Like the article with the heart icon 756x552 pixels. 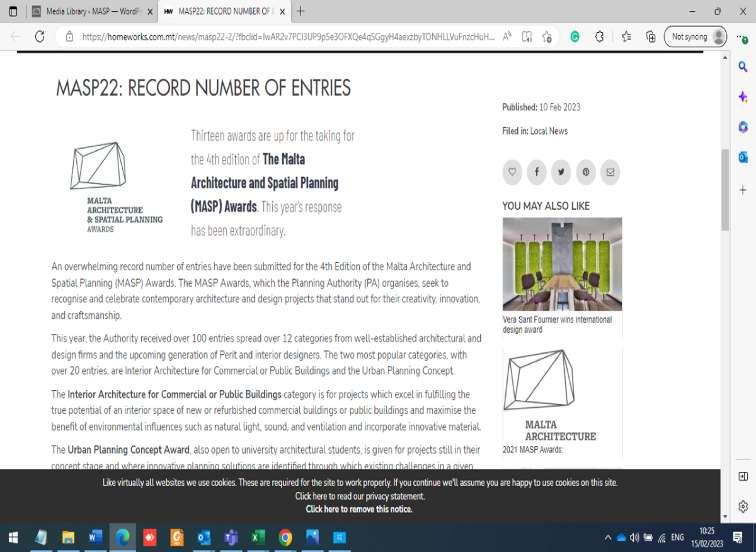click(512, 172)
